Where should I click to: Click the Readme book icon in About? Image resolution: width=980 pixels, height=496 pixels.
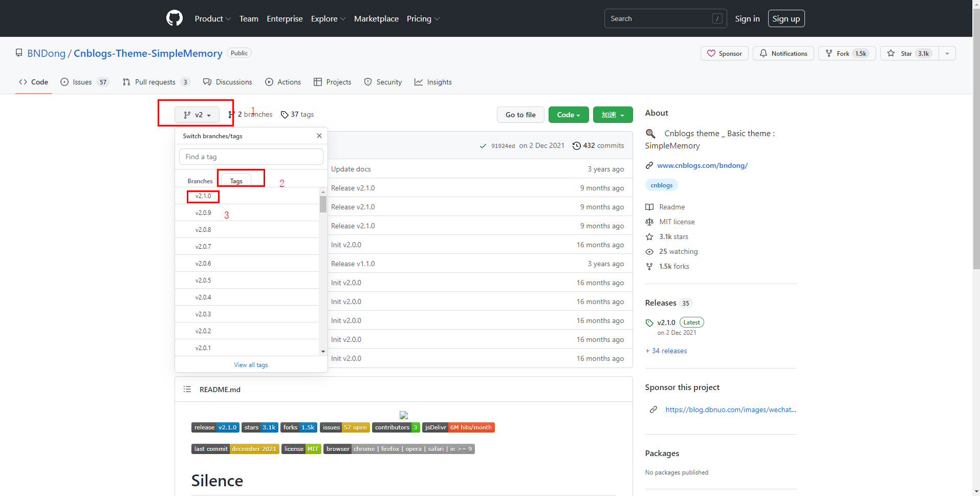pos(649,207)
